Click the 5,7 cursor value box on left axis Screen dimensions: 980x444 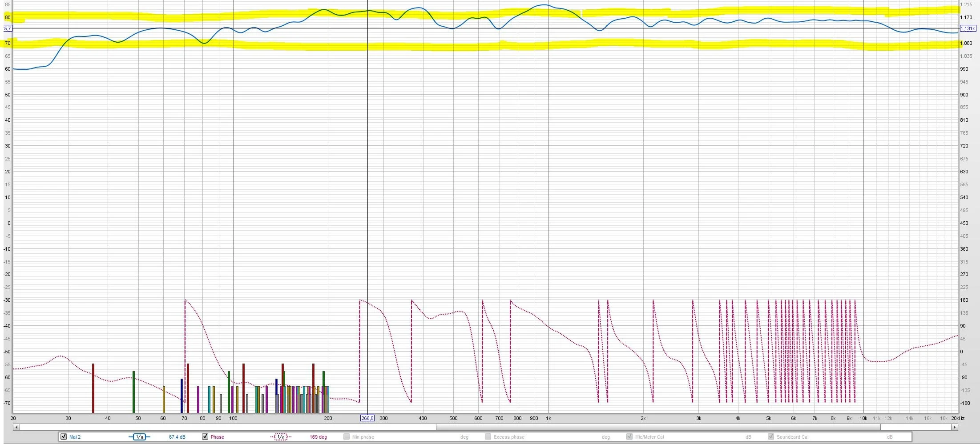(x=8, y=28)
